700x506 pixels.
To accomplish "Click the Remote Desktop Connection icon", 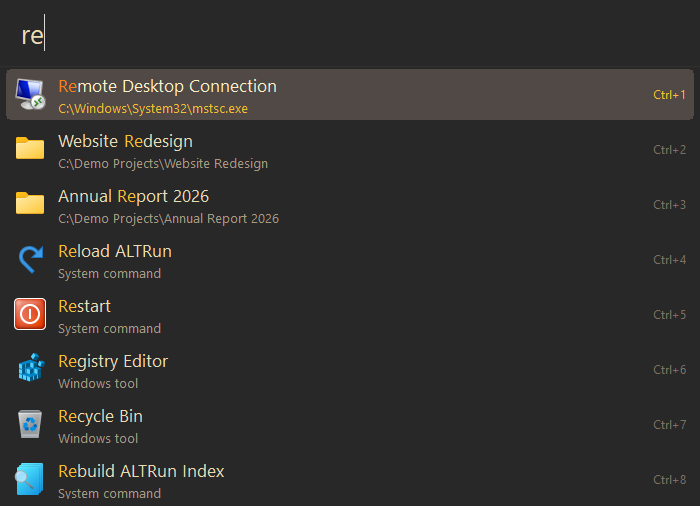I will 30,94.
